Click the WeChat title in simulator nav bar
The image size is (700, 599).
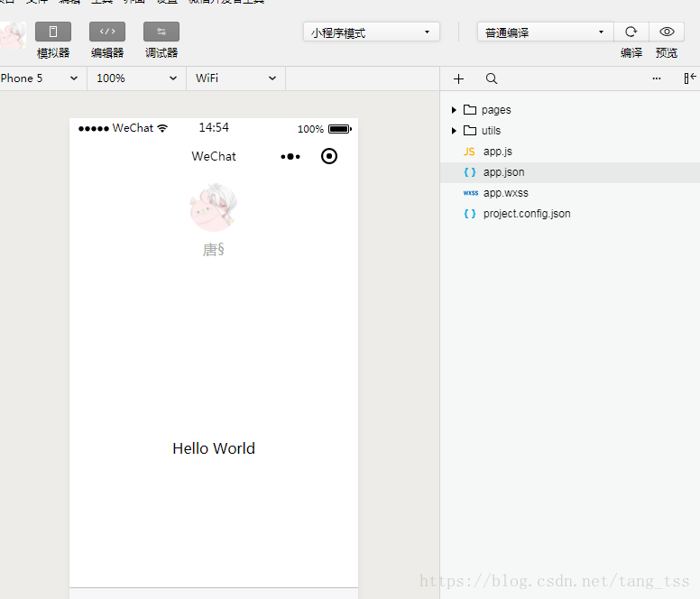point(214,156)
